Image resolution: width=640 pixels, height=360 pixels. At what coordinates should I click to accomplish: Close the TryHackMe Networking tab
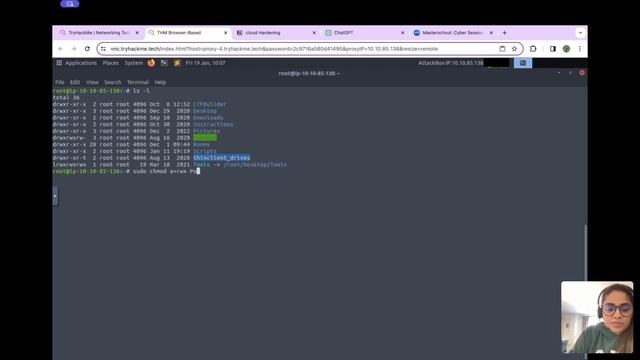(x=137, y=33)
